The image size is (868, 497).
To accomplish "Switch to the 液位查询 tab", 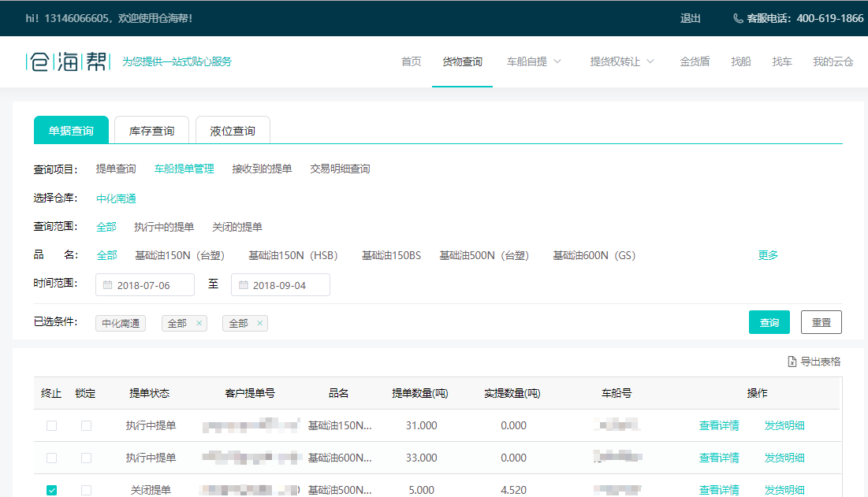I will (x=233, y=131).
